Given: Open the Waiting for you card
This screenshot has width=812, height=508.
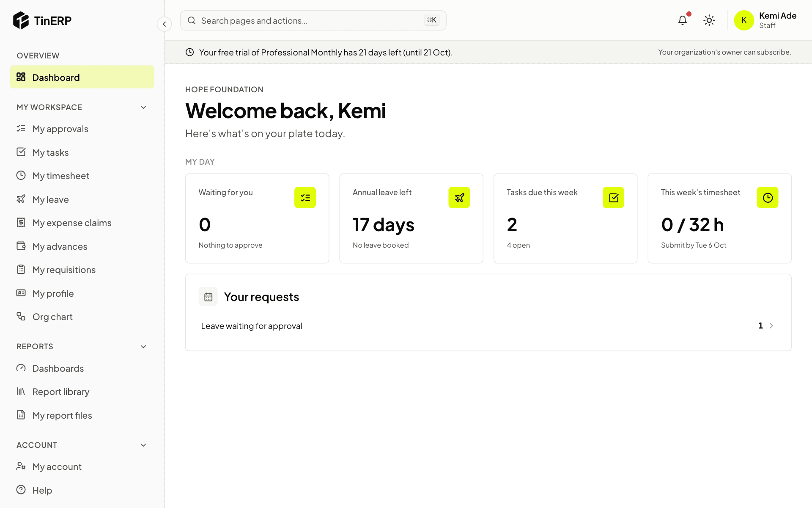Looking at the screenshot, I should tap(257, 218).
